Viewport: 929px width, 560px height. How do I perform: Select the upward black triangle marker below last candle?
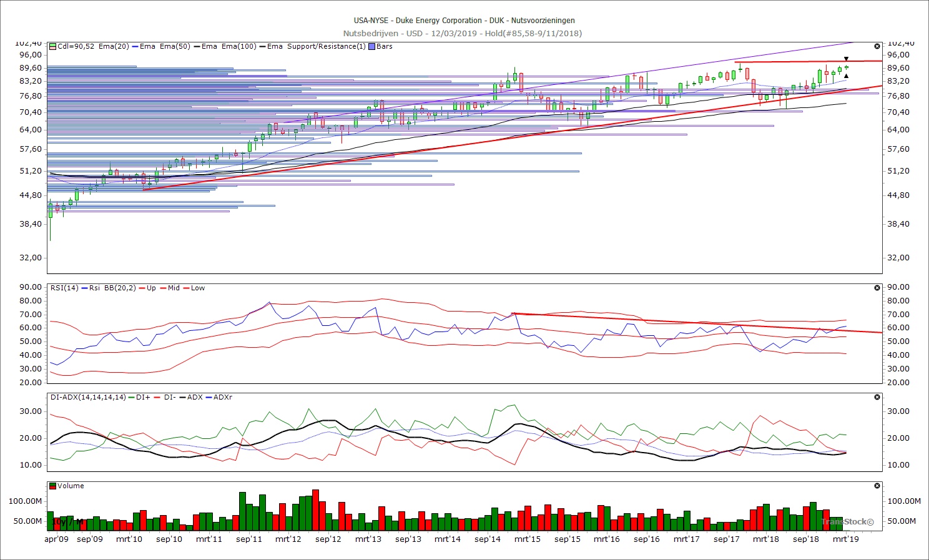pyautogui.click(x=846, y=76)
